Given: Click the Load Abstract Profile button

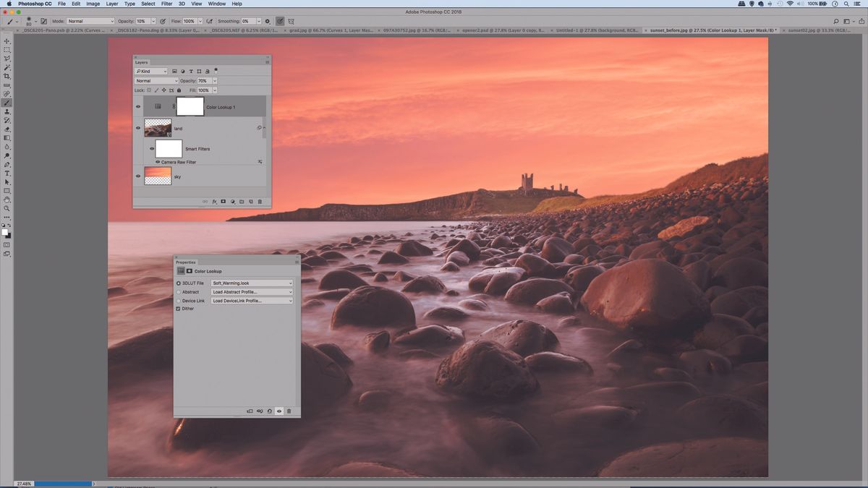Looking at the screenshot, I should 252,291.
